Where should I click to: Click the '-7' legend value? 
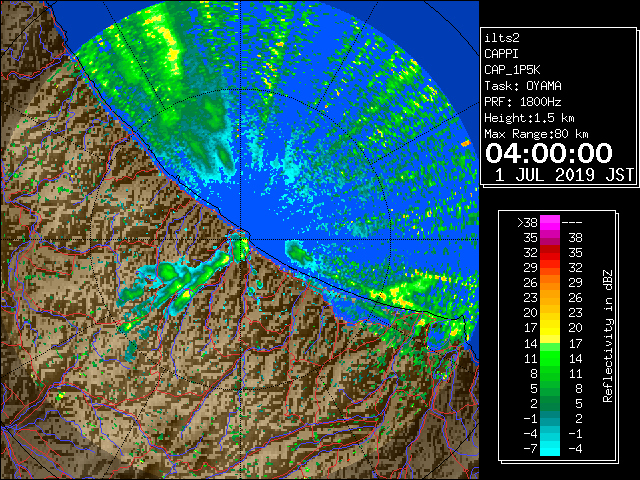pos(530,448)
